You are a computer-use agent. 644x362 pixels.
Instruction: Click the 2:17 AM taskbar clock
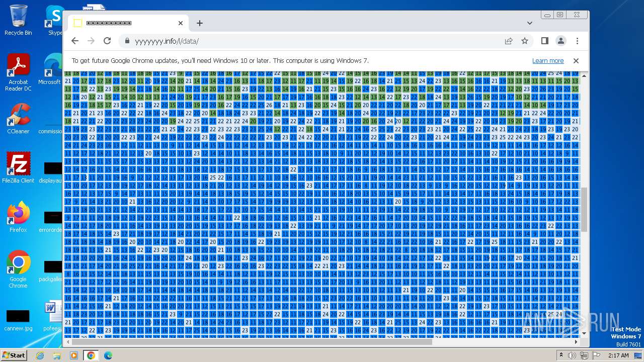(618, 355)
